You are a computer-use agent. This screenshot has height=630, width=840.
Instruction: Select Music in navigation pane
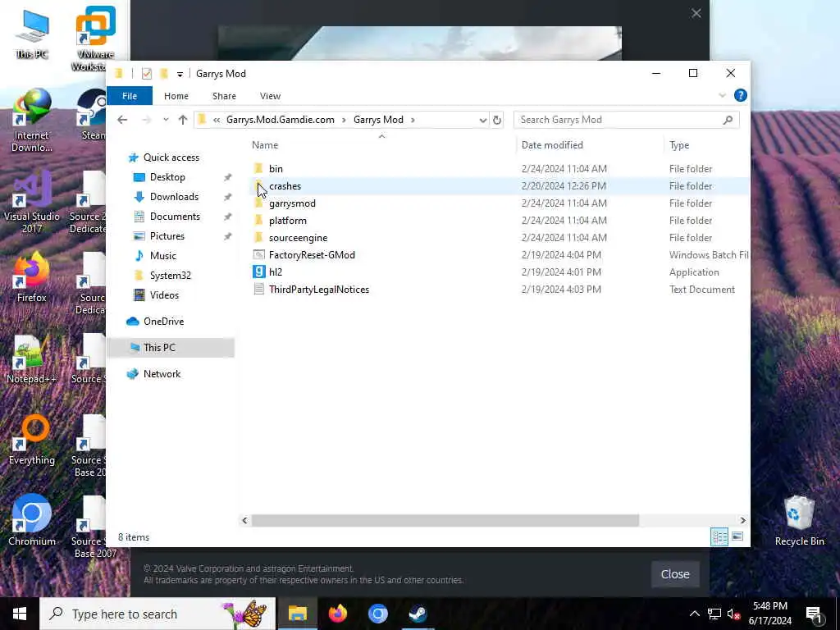(x=163, y=256)
